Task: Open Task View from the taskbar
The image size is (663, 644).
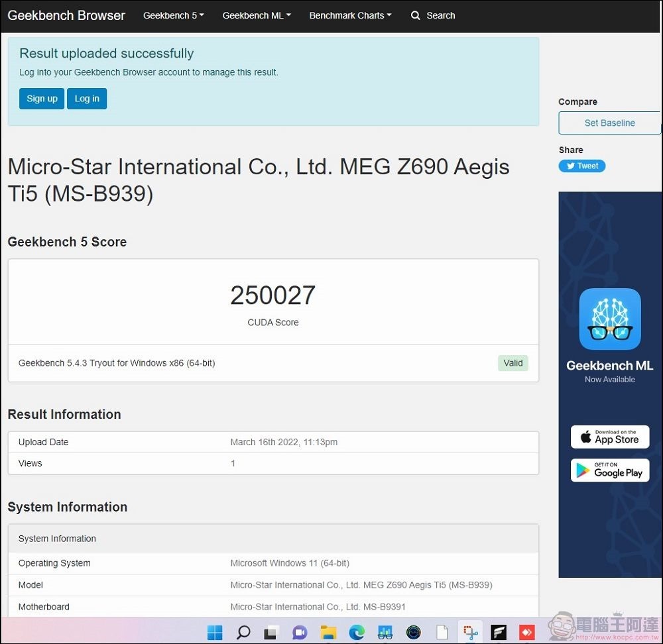Action: [271, 632]
